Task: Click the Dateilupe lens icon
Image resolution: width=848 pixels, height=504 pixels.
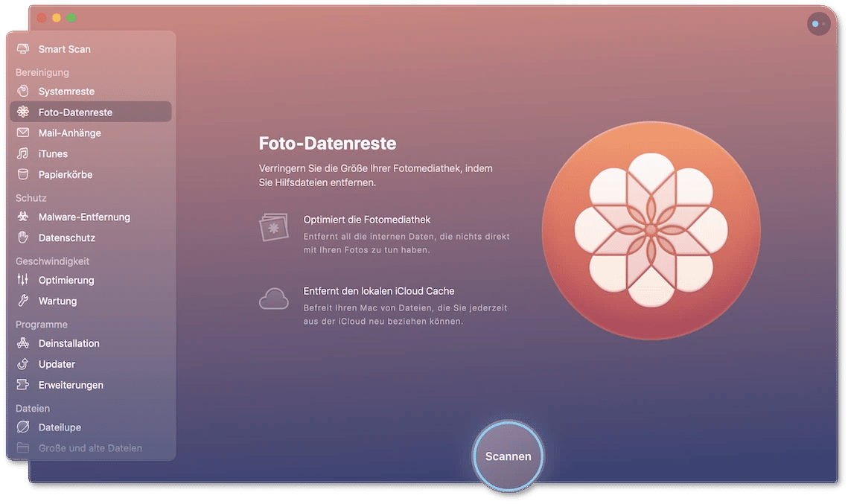Action: (x=23, y=427)
